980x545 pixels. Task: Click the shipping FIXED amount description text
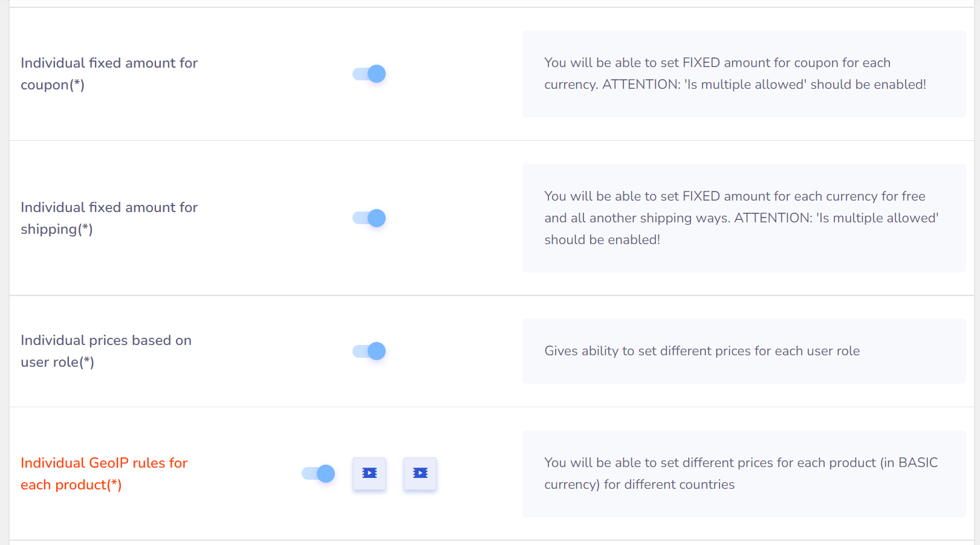(x=741, y=218)
